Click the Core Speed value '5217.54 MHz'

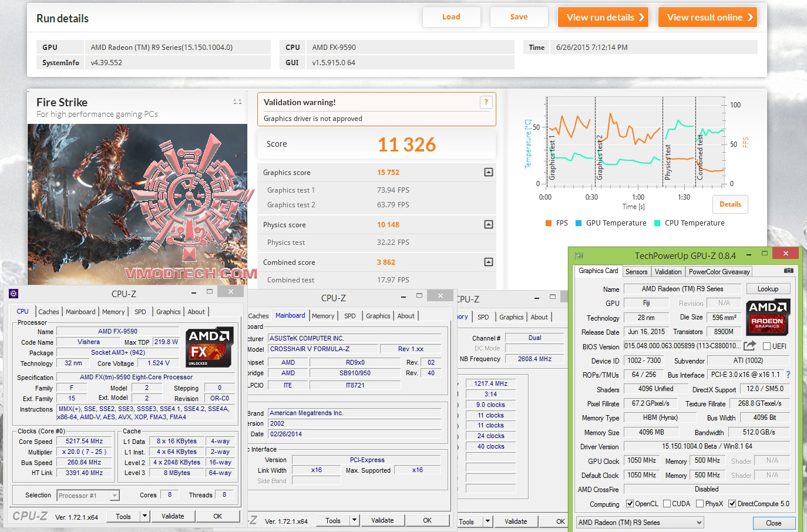(85, 441)
